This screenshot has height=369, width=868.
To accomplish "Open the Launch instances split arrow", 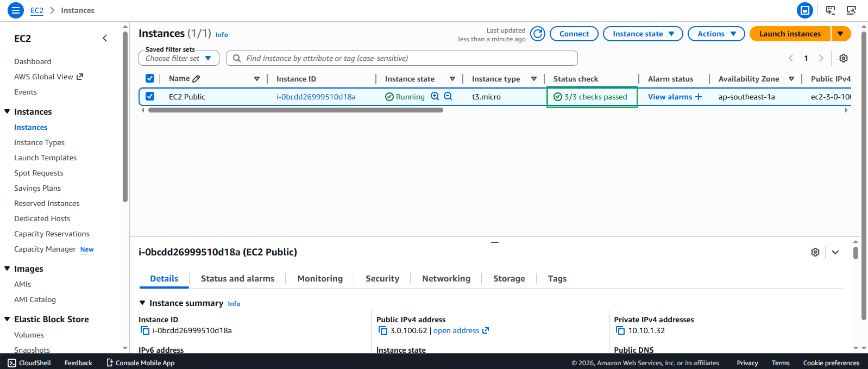I will 841,34.
